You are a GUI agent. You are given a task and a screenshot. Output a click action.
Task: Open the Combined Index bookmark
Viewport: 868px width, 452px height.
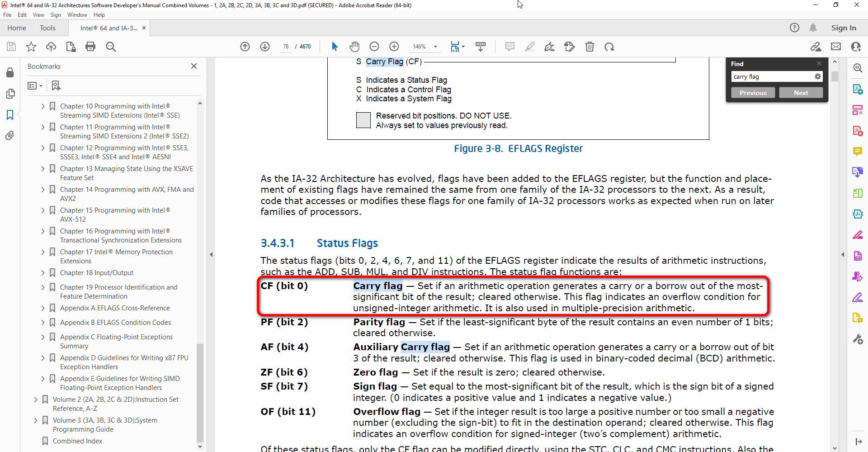coord(78,441)
